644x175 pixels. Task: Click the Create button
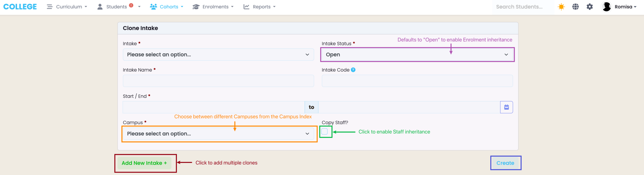(x=505, y=163)
